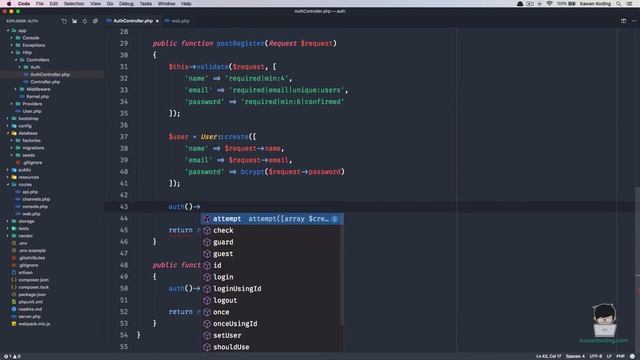The height and width of the screenshot is (360, 640).
Task: Click the LF line ending status entry
Action: 609,356
